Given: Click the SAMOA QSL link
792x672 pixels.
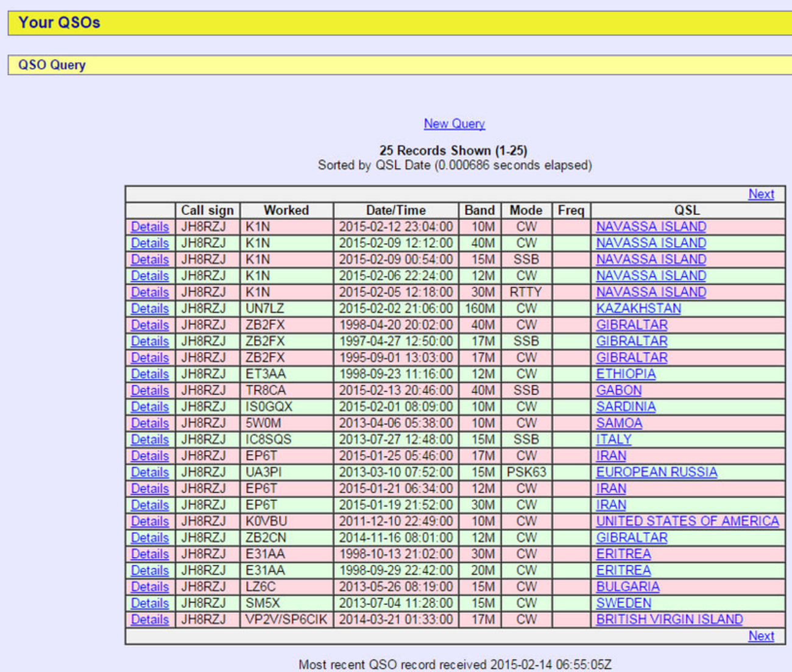Looking at the screenshot, I should click(619, 423).
